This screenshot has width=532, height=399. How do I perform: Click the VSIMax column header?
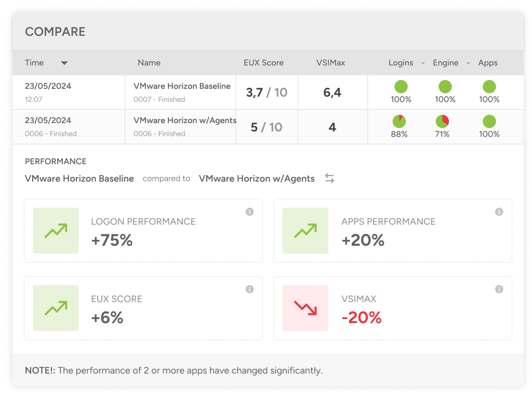[330, 63]
